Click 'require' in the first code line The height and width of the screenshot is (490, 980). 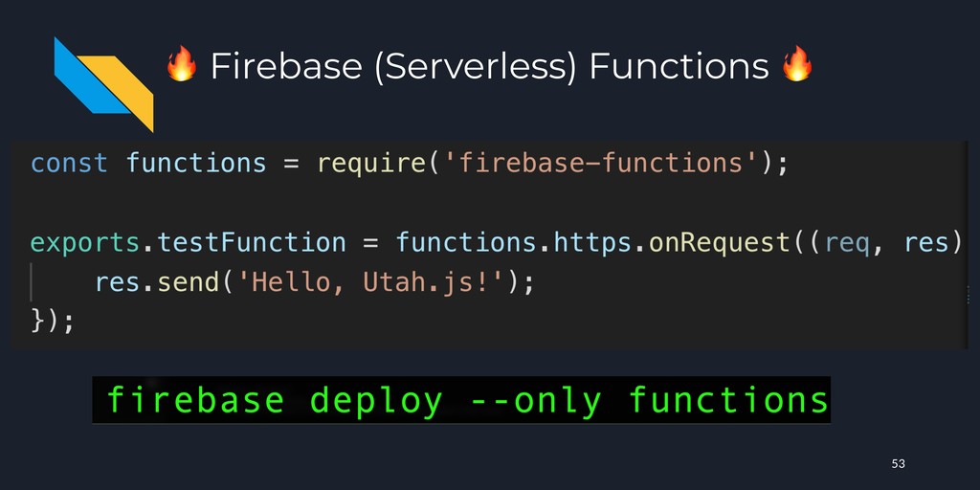372,164
